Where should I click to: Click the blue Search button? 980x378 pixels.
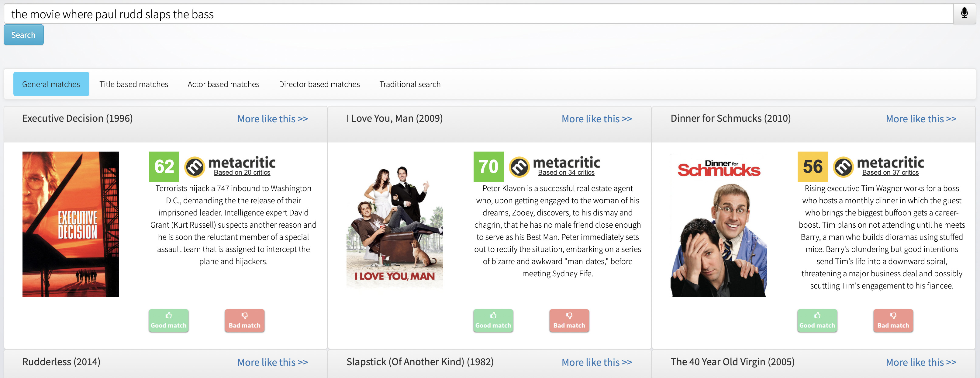(24, 35)
